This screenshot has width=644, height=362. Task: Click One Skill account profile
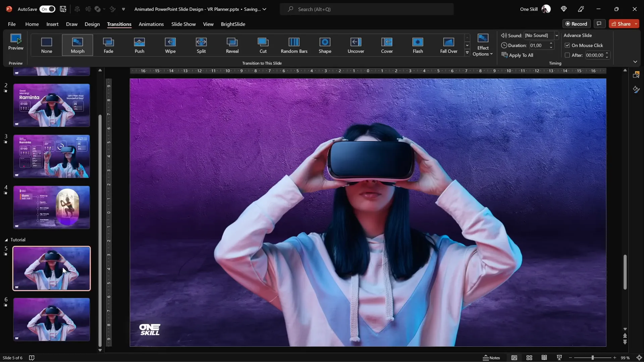(x=535, y=9)
